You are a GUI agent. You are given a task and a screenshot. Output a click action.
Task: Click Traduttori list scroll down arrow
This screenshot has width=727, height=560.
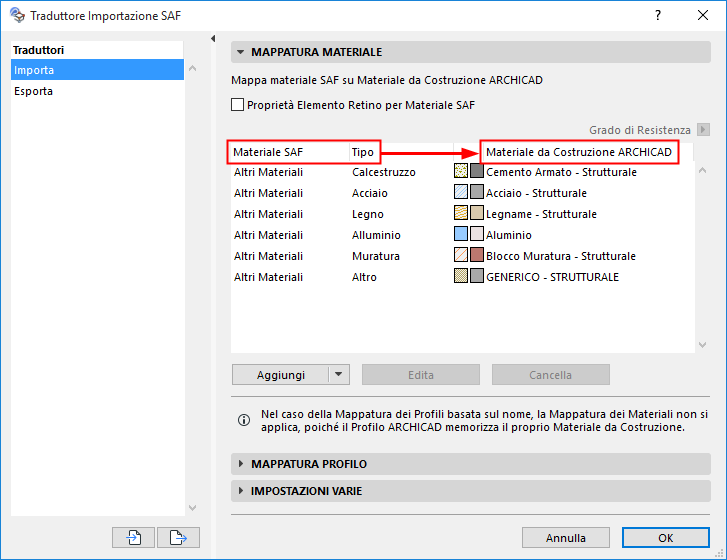[x=192, y=508]
